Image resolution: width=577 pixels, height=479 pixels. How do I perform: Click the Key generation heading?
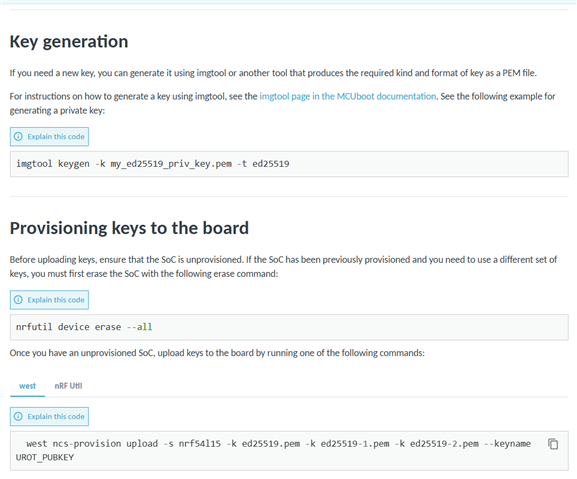pos(69,42)
